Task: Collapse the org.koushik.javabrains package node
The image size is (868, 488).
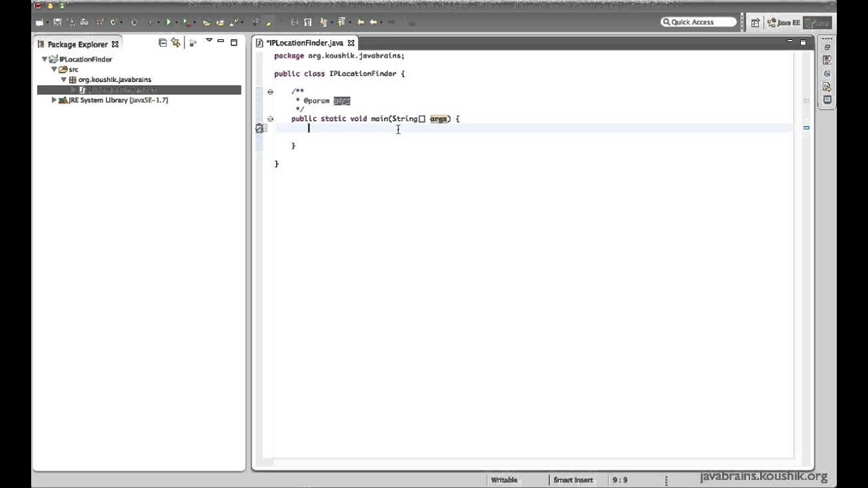Action: coord(64,79)
